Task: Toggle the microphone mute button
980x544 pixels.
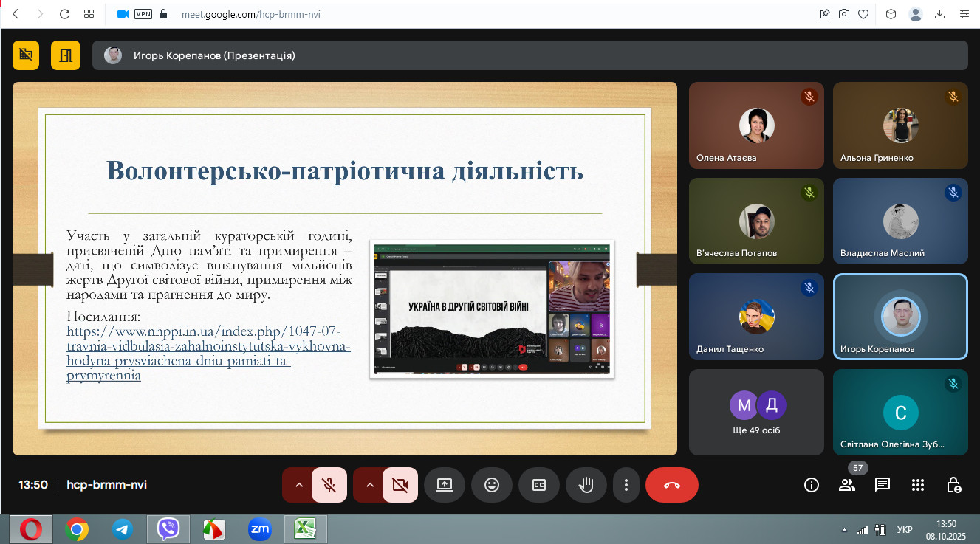Action: coord(329,485)
